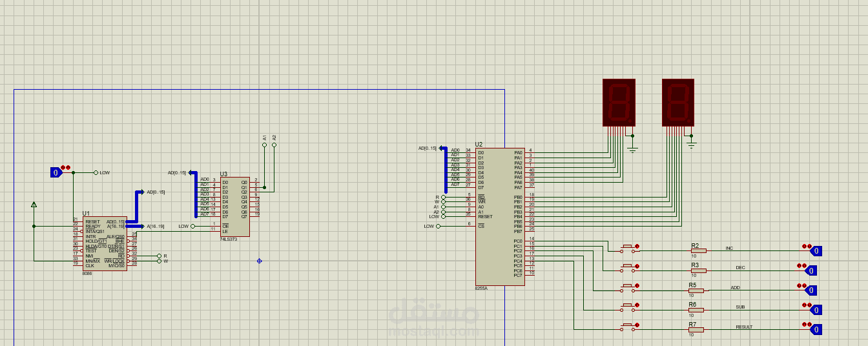Select the LOW terminal at 8255A CS pin

(438, 226)
